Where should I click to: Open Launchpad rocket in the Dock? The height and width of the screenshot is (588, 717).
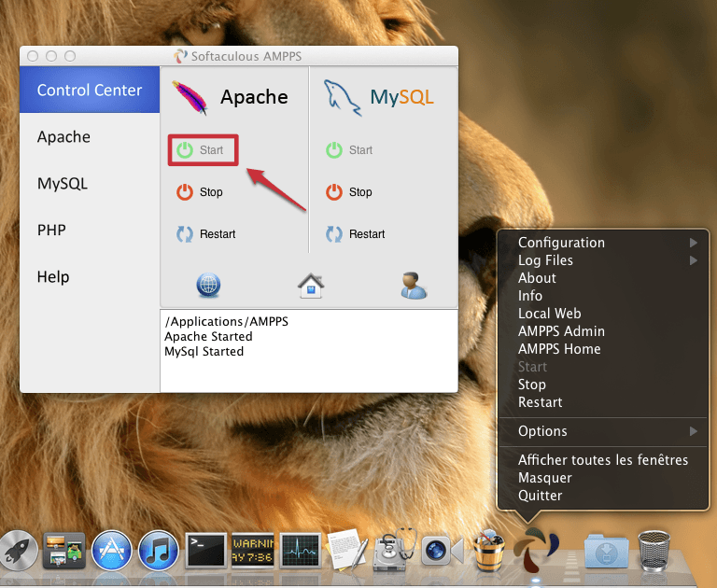[18, 551]
